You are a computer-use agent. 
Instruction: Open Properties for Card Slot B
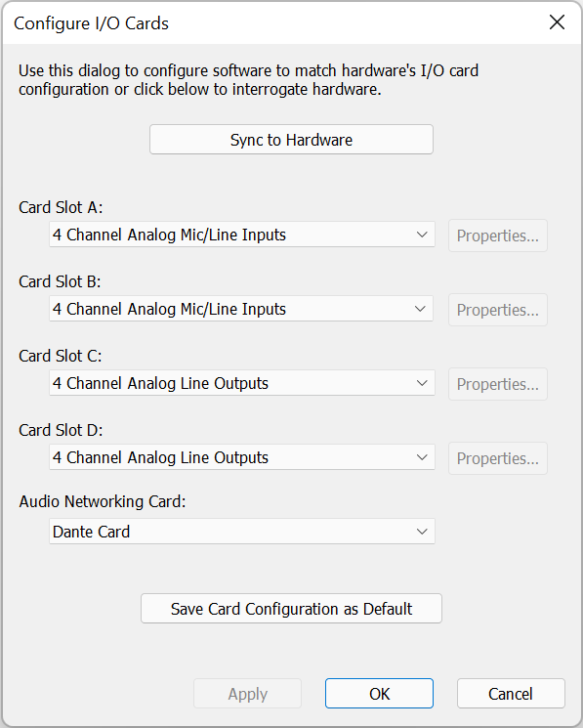(x=498, y=310)
